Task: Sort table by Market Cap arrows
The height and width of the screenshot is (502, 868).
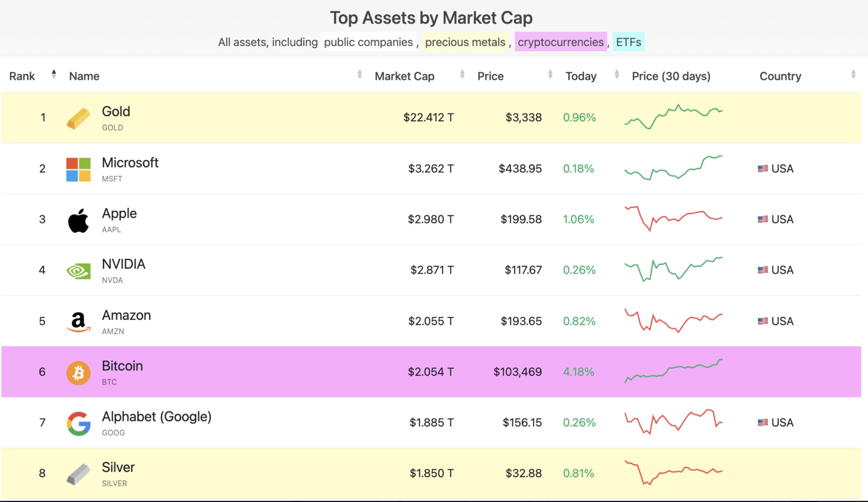Action: (462, 74)
